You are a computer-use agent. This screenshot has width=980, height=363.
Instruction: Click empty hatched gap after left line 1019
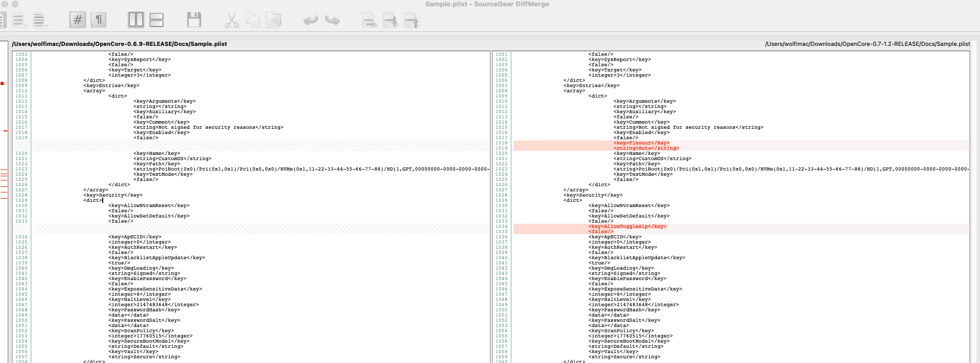pos(261,146)
